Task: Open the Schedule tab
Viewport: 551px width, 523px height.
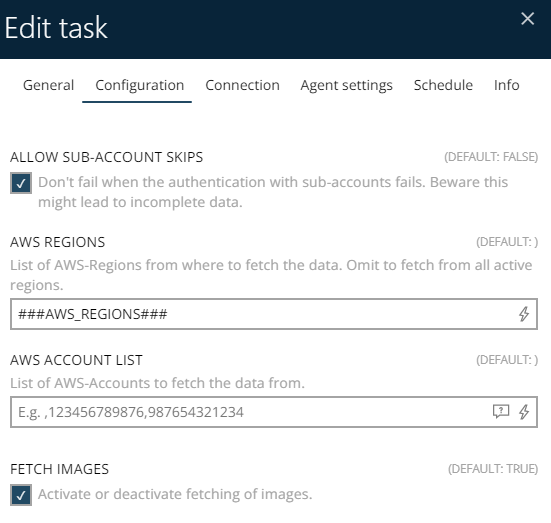Action: (x=443, y=85)
